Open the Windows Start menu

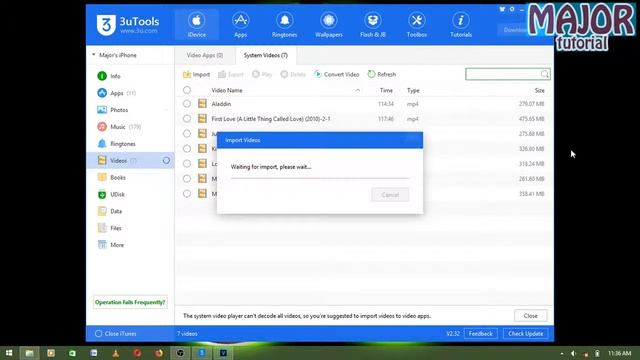pyautogui.click(x=9, y=353)
